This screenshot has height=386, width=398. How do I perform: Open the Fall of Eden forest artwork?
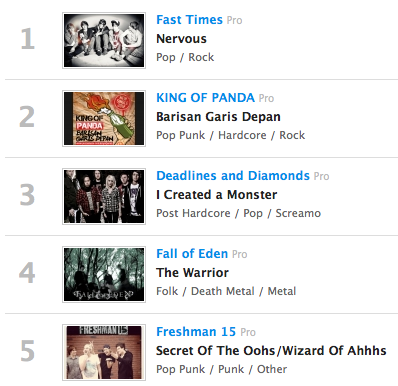(x=104, y=274)
